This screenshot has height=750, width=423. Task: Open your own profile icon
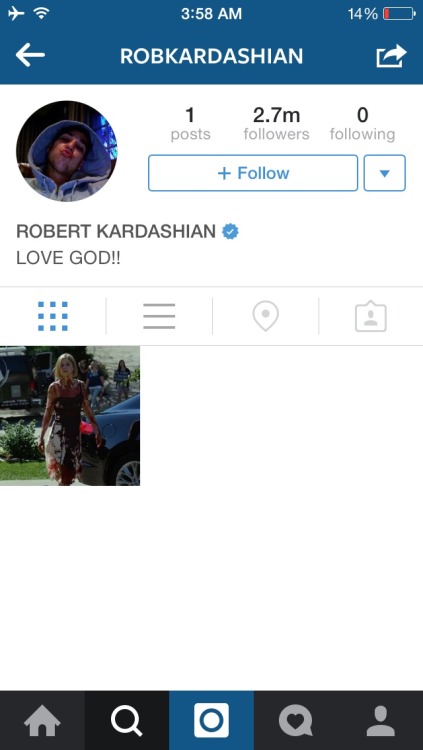(x=380, y=720)
